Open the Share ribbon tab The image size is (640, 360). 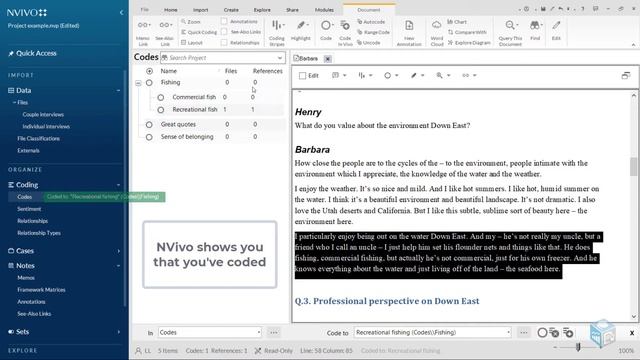point(292,10)
